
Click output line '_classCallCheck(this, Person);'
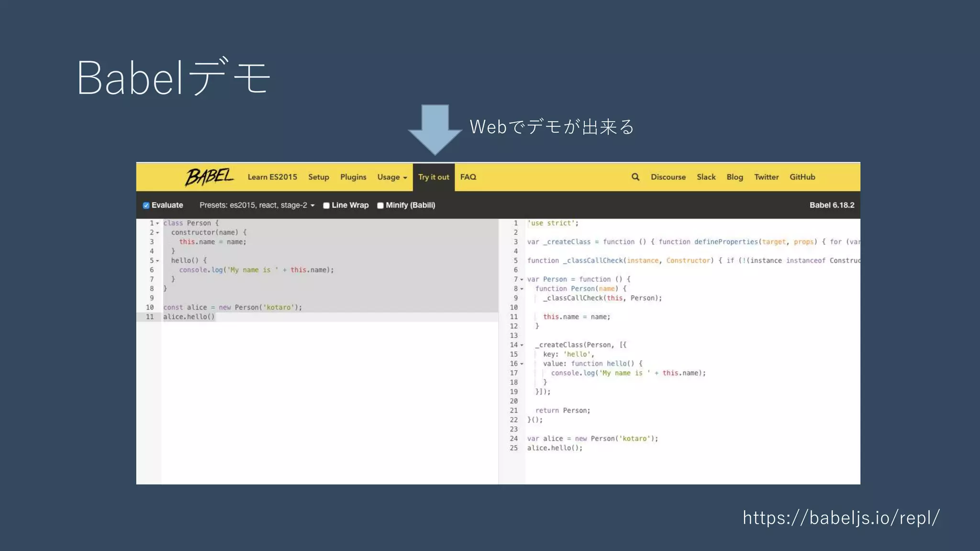602,298
